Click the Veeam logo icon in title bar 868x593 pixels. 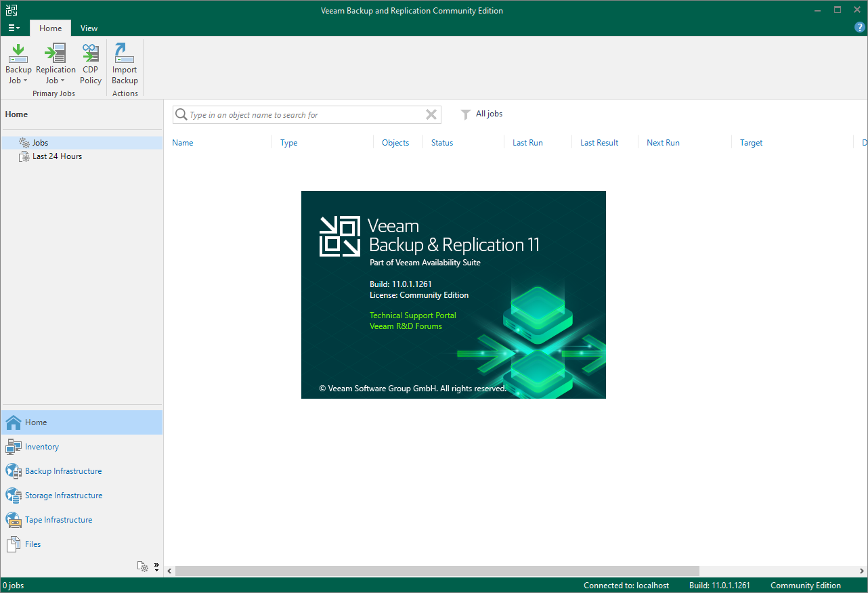tap(11, 10)
